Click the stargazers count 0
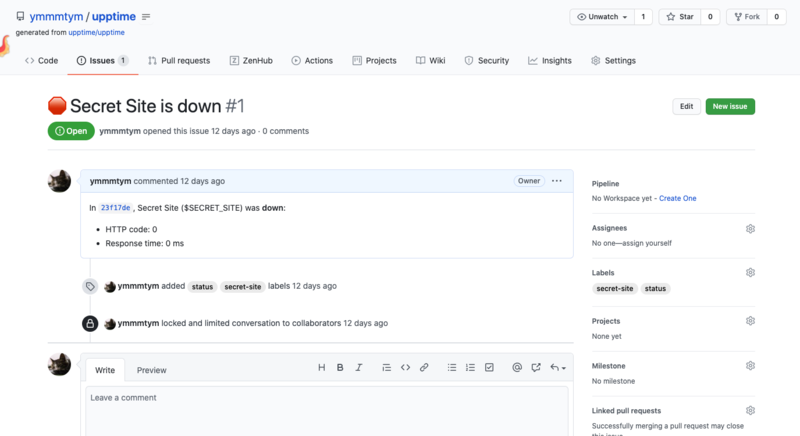 [x=710, y=17]
